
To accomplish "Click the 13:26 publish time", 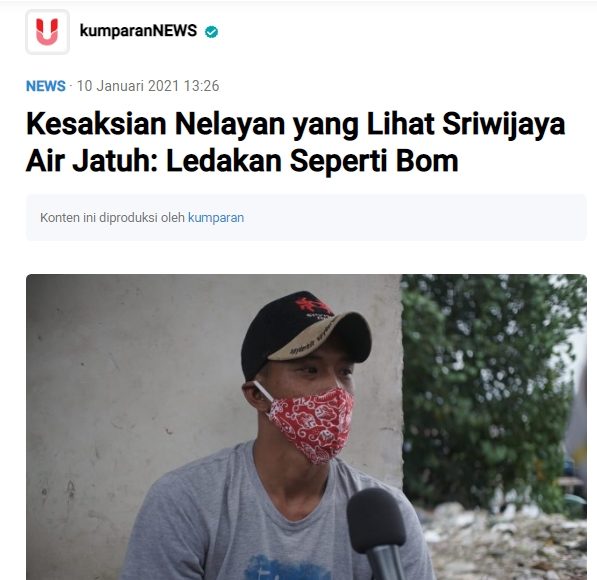I will [201, 86].
